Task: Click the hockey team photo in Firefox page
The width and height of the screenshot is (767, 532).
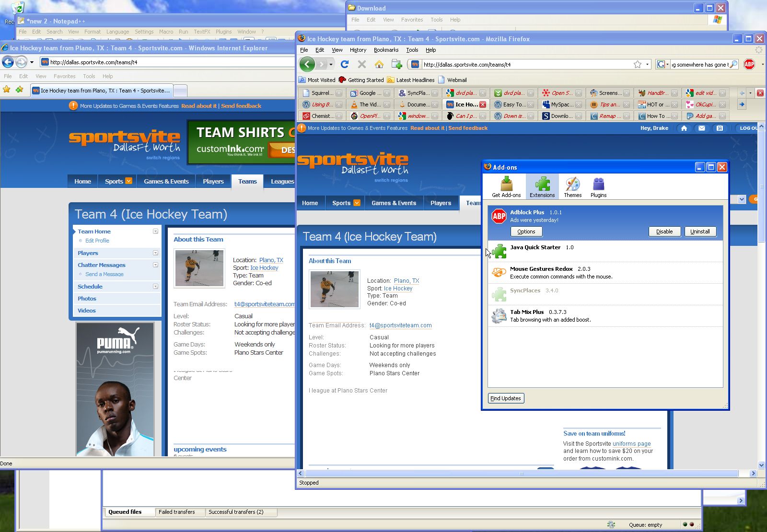Action: [334, 289]
